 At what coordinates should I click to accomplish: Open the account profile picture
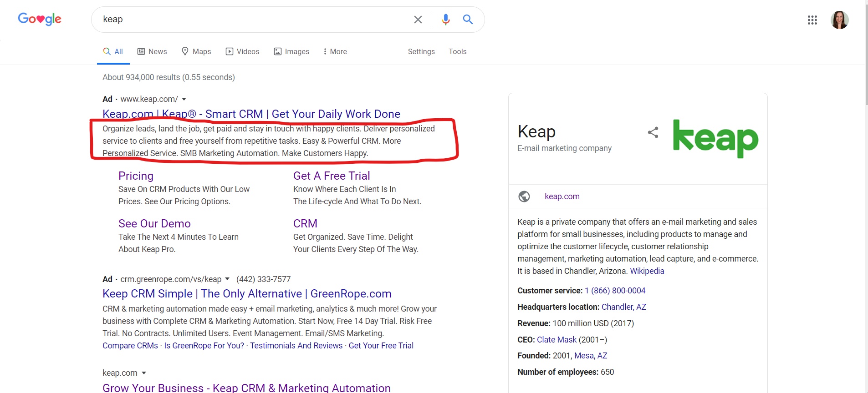pyautogui.click(x=839, y=20)
